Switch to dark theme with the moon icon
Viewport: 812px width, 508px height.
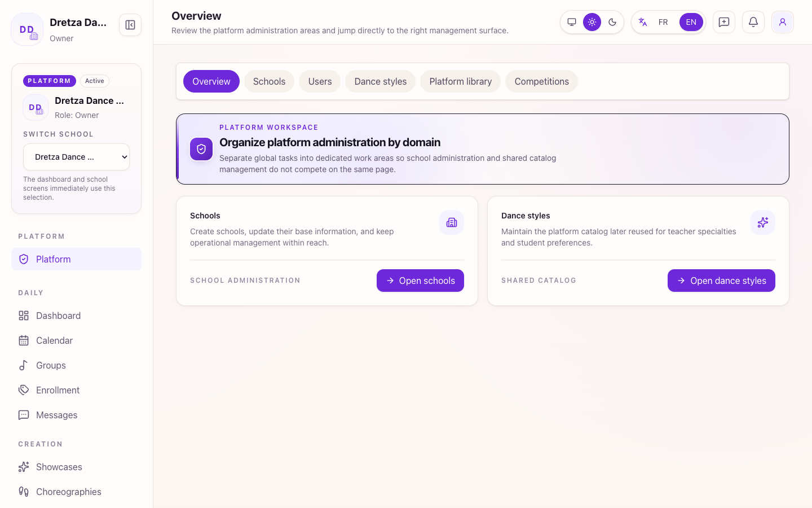(612, 22)
